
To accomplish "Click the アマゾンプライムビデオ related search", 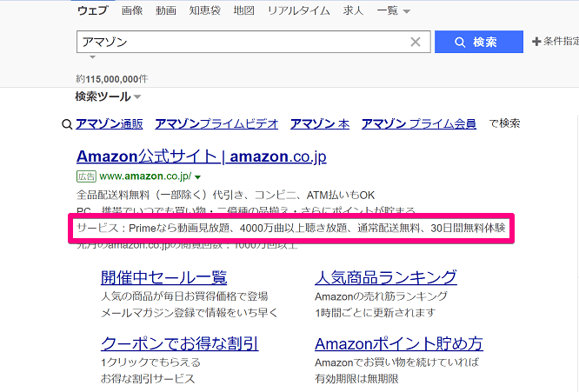I will (x=216, y=124).
